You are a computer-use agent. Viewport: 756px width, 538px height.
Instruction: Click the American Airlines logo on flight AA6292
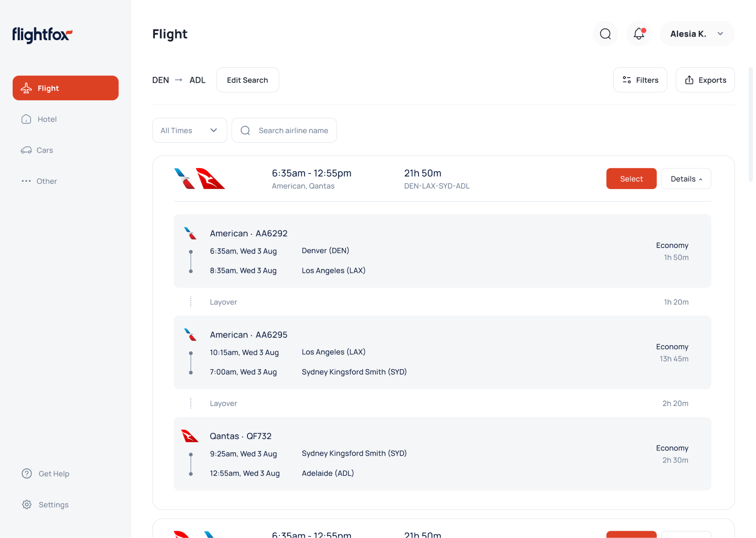190,233
